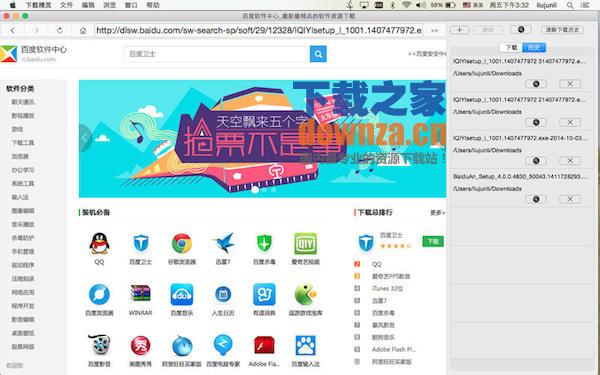Screen dimensions: 600x375
Task: Remove the BaiduAn_Setup history entry
Action: coord(570,199)
